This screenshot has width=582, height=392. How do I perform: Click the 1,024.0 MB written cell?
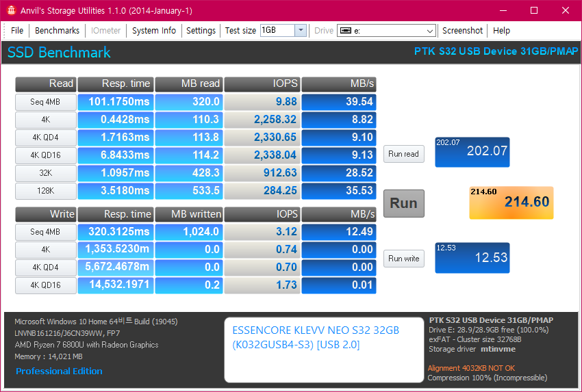[189, 232]
